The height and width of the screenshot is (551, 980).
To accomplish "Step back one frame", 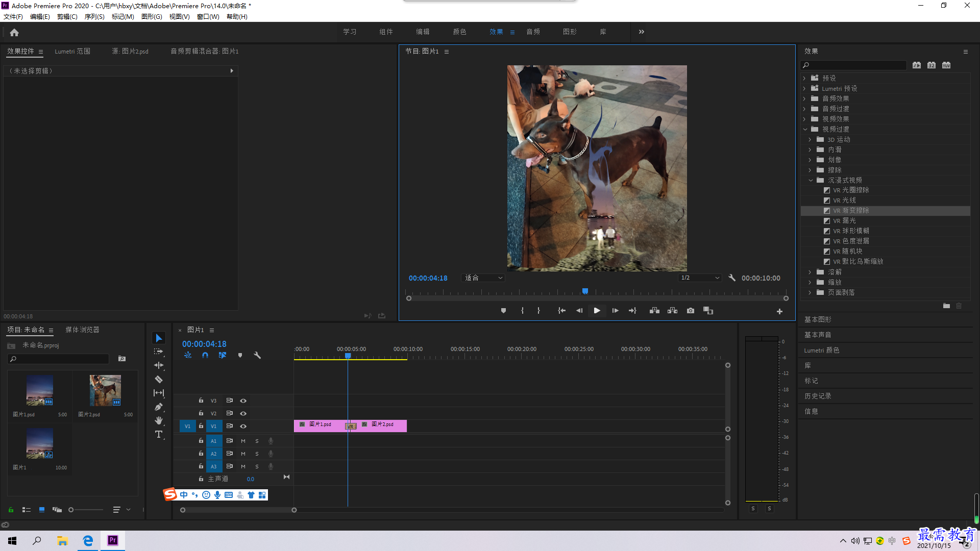I will [x=579, y=311].
